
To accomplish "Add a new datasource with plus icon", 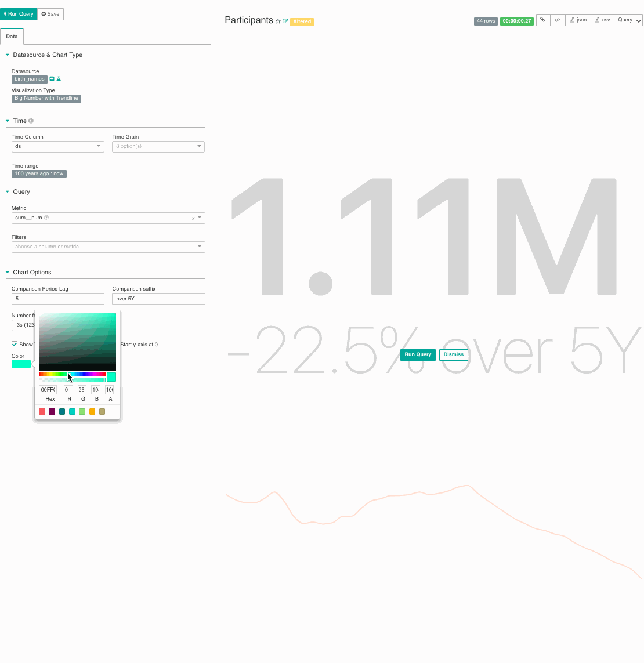I will [x=52, y=79].
